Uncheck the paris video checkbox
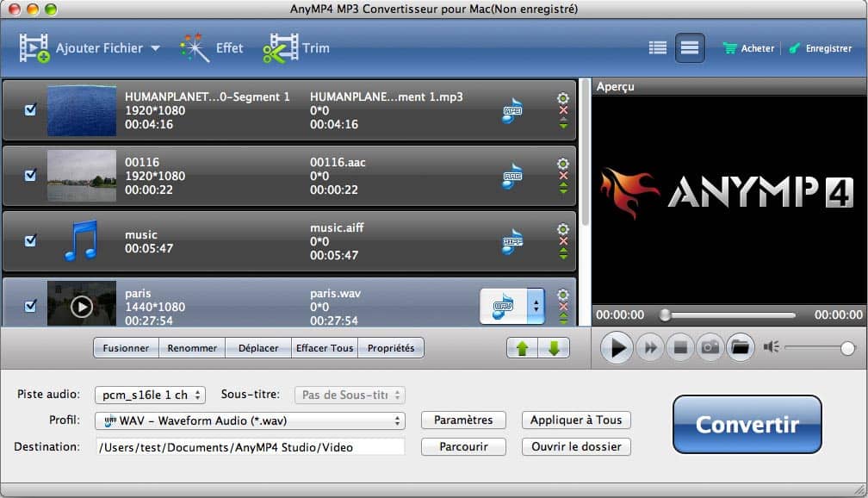Viewport: 868px width, 498px height. (31, 306)
